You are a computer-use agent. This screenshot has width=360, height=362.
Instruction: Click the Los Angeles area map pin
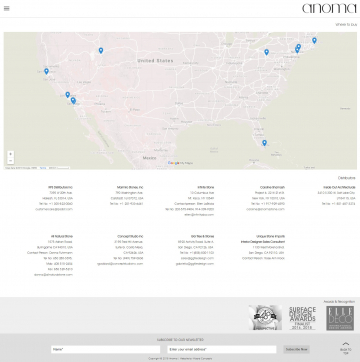pyautogui.click(x=68, y=95)
